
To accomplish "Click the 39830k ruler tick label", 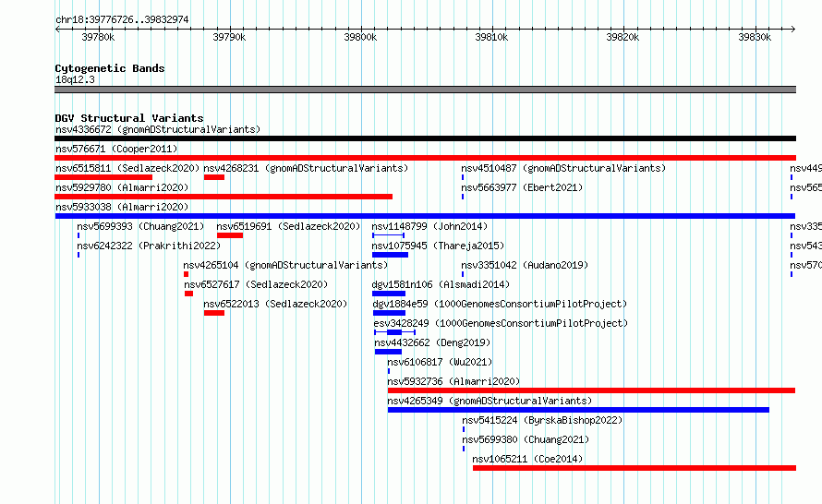I will 755,37.
